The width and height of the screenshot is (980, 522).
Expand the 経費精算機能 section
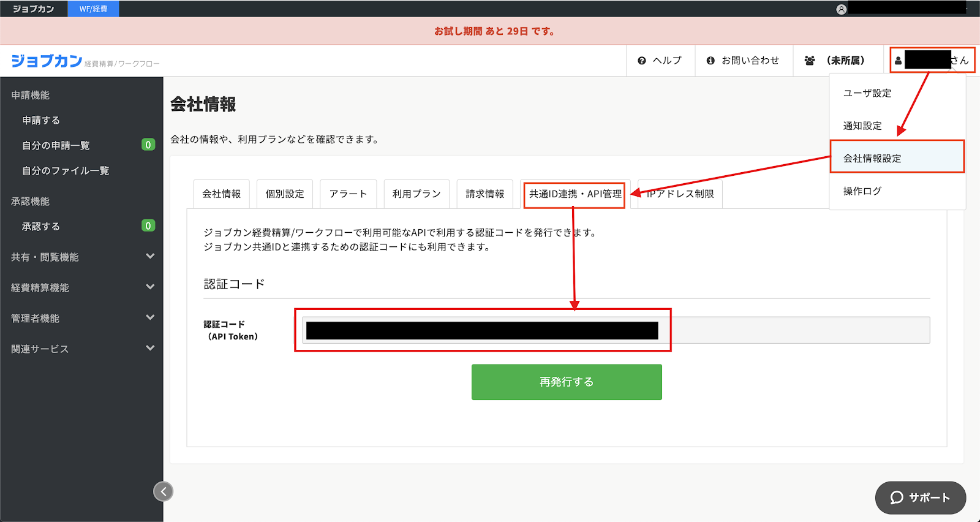(150, 287)
